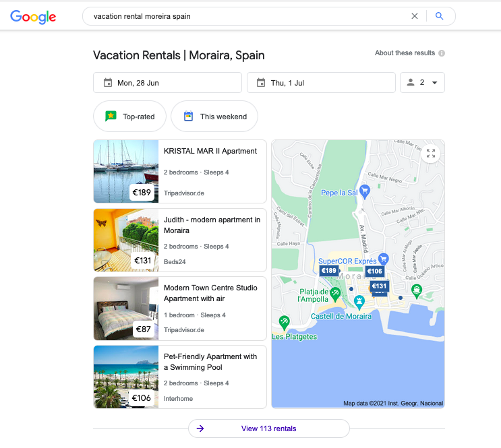Click the Castell de Moraira map label
Image resolution: width=501 pixels, height=448 pixels.
[x=341, y=316]
